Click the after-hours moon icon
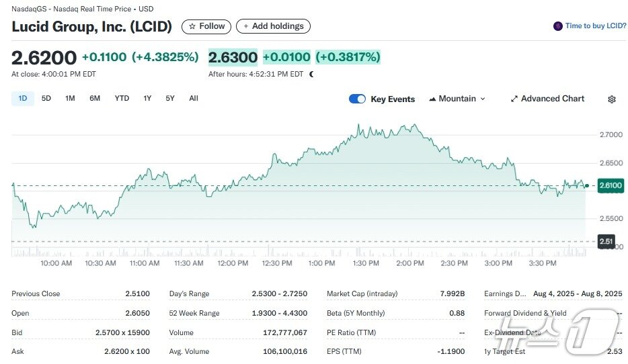The image size is (628, 364). pos(311,75)
